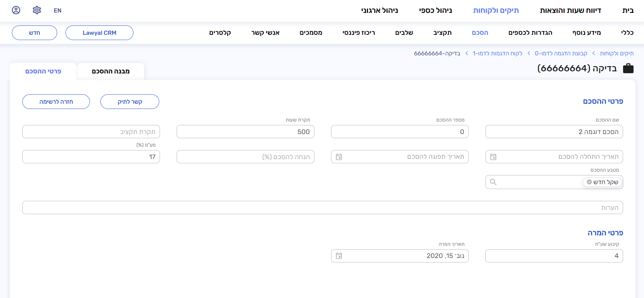Screen dimensions: 644x298
Task: Open the מבנה ההסכם tab
Action: coord(110,71)
